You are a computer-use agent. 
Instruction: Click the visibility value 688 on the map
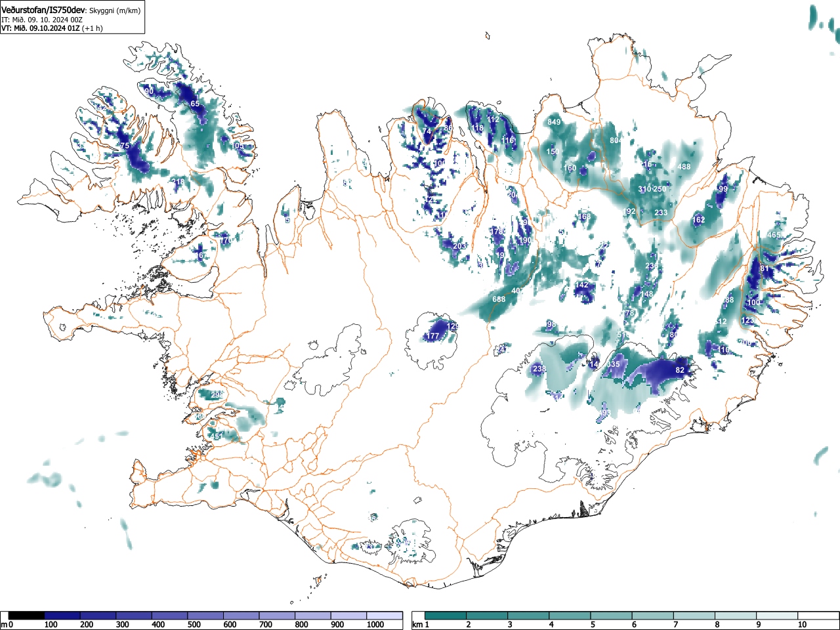coord(499,299)
